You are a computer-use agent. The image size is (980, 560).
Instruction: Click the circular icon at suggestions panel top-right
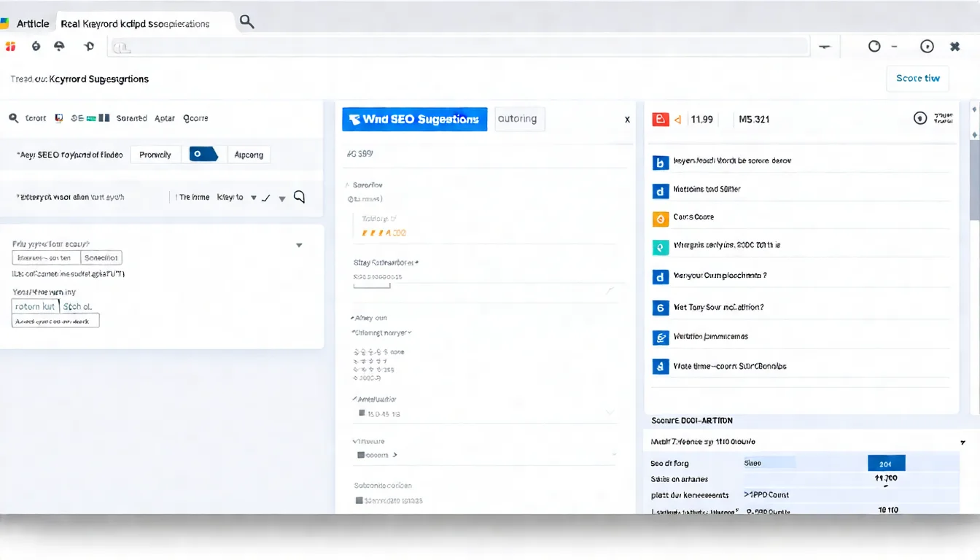coord(919,118)
